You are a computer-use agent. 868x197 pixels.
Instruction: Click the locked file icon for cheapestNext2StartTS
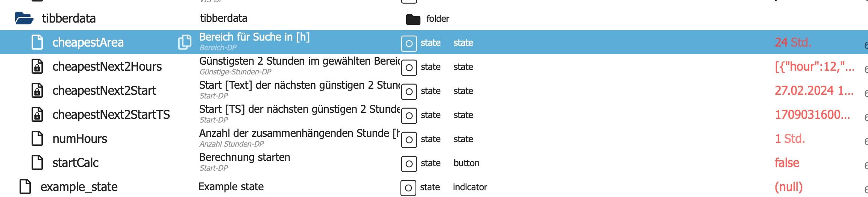click(37, 114)
